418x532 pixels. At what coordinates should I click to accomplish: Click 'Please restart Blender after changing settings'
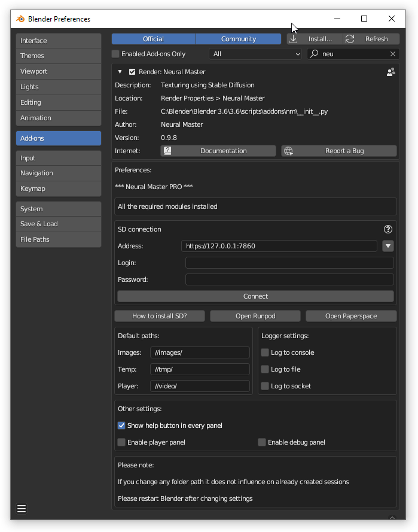click(x=185, y=498)
